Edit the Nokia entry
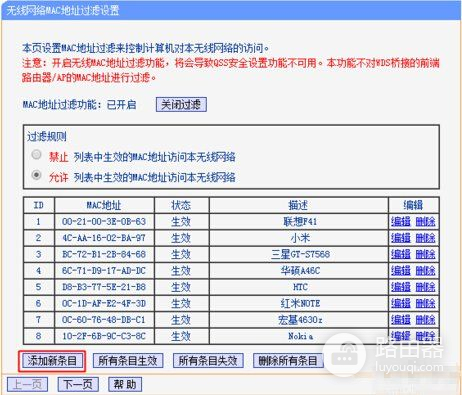 tap(401, 336)
